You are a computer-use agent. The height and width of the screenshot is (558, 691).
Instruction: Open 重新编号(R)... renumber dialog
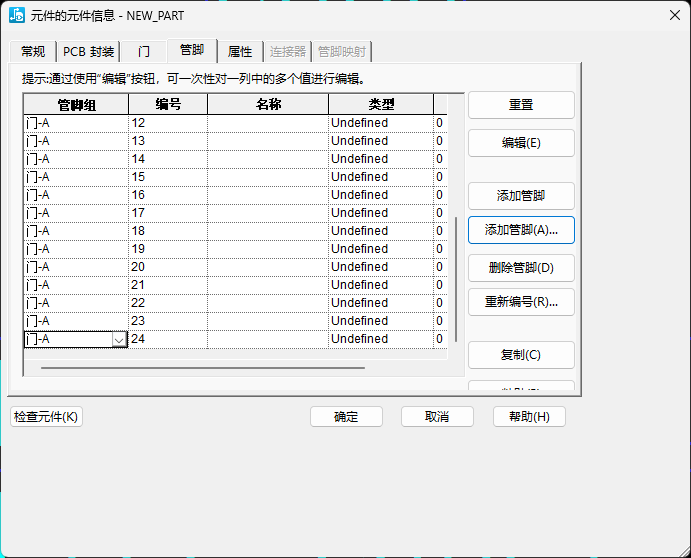click(x=521, y=302)
